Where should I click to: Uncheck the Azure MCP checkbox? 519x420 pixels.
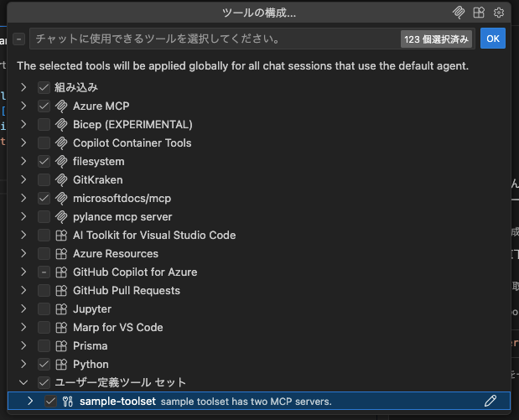pos(44,106)
